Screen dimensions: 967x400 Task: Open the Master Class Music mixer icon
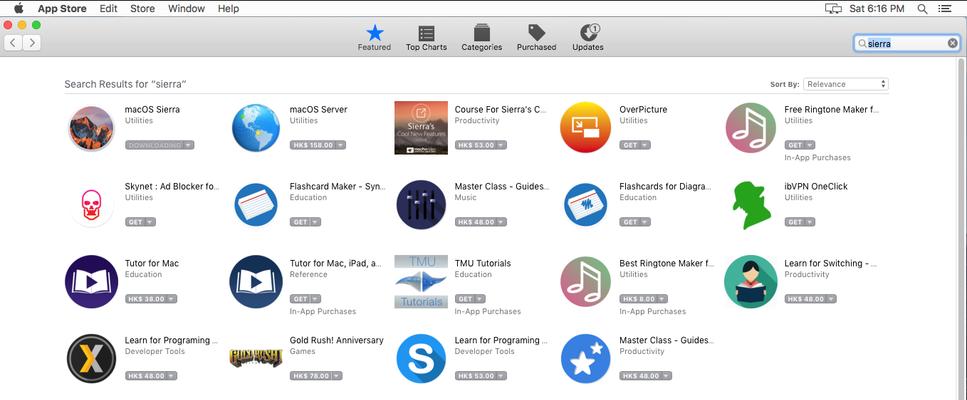pos(421,205)
